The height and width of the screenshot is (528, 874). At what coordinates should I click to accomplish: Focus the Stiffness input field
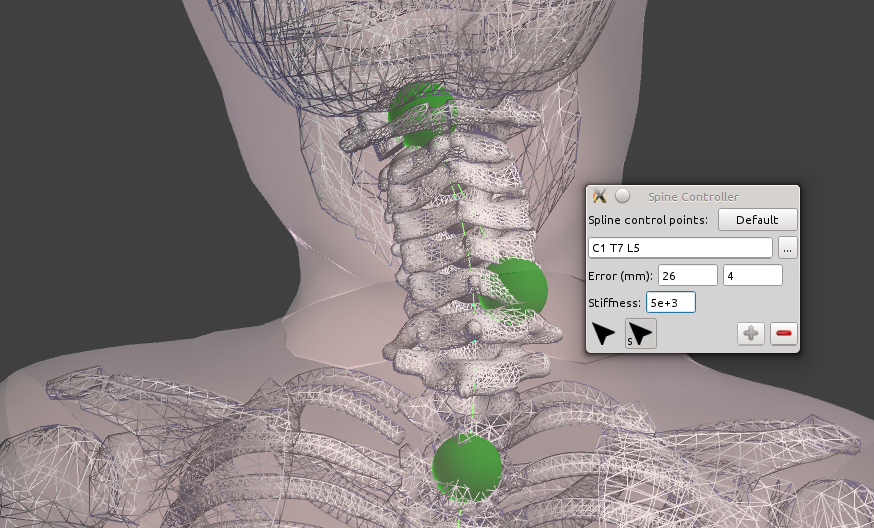[x=671, y=302]
